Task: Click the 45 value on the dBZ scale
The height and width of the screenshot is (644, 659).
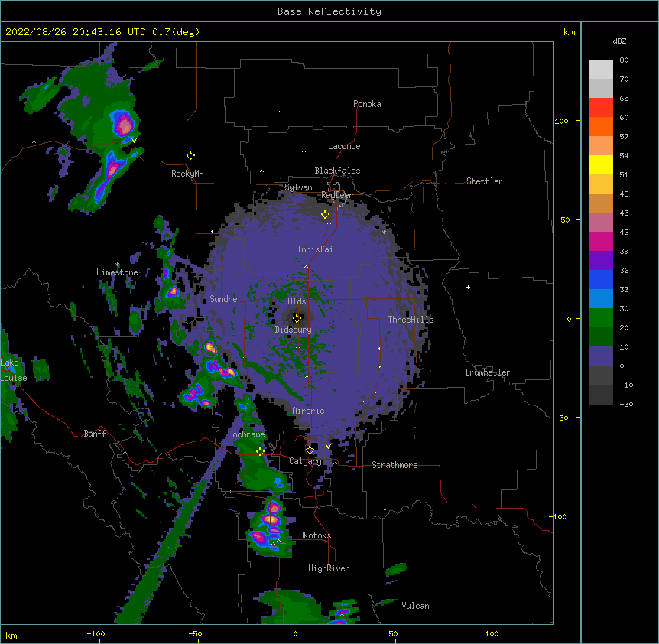Action: [x=624, y=213]
